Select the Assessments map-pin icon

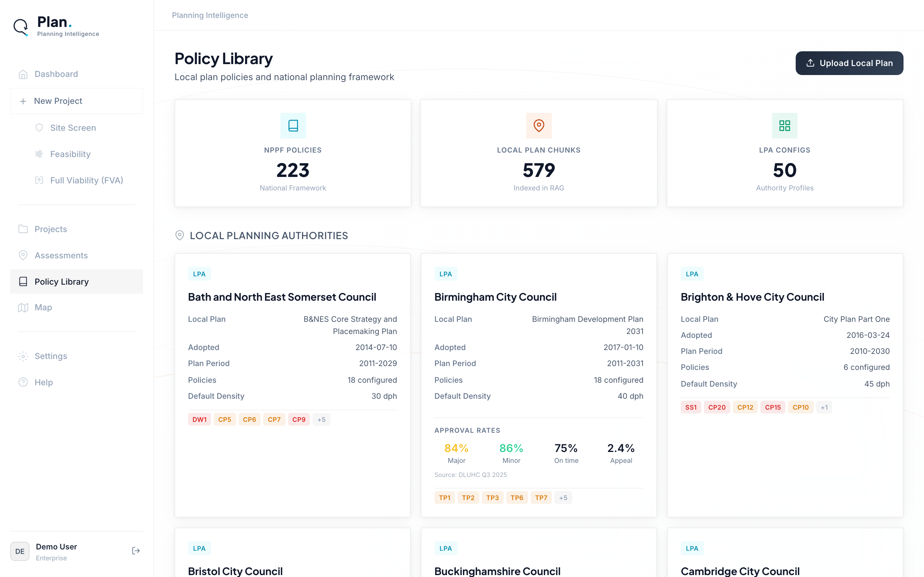click(x=23, y=255)
